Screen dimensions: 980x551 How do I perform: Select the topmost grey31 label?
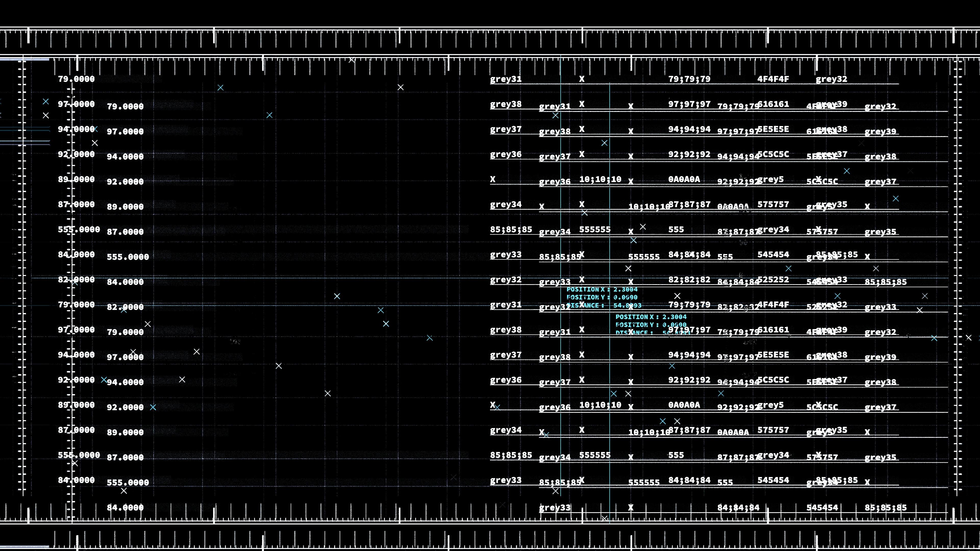pos(506,80)
